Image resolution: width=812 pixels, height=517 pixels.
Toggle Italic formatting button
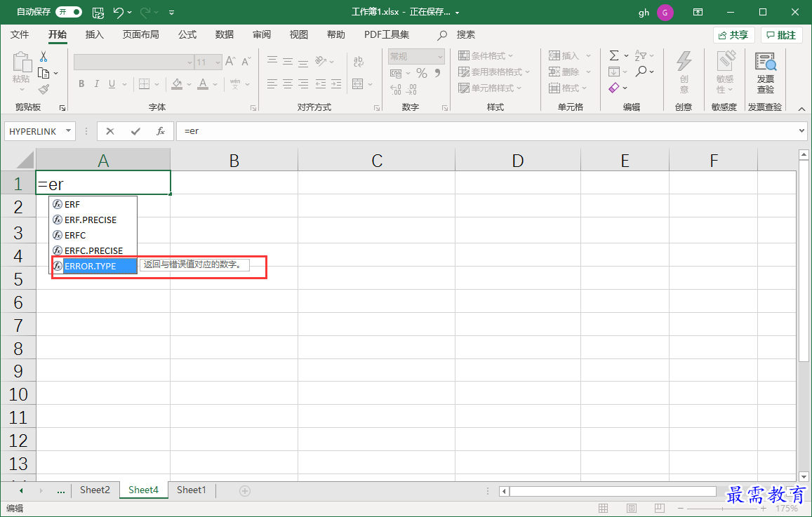tap(96, 84)
